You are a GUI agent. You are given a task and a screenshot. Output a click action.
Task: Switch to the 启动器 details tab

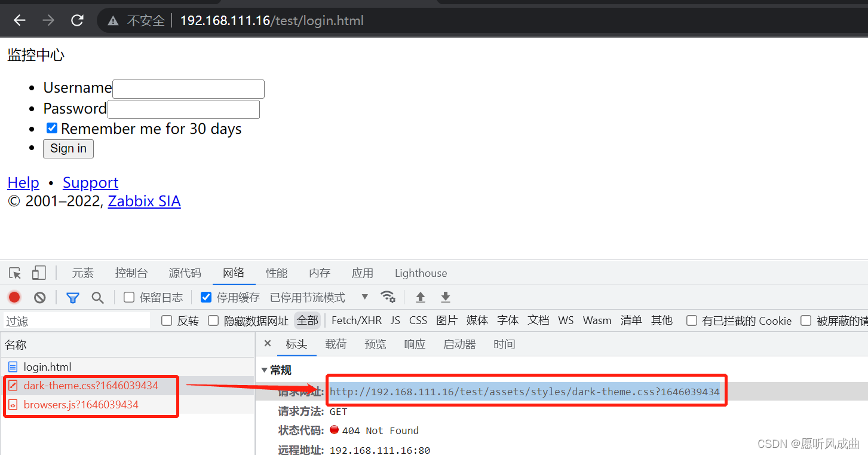click(459, 344)
